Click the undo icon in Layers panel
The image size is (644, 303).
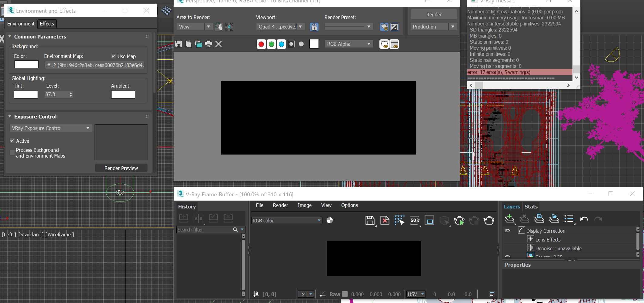point(584,219)
